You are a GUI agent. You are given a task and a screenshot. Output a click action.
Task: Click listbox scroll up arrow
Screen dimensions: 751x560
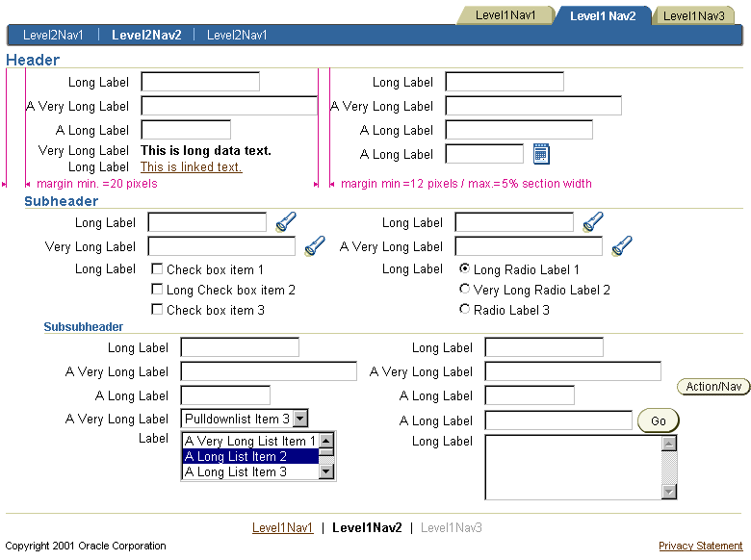pos(326,441)
